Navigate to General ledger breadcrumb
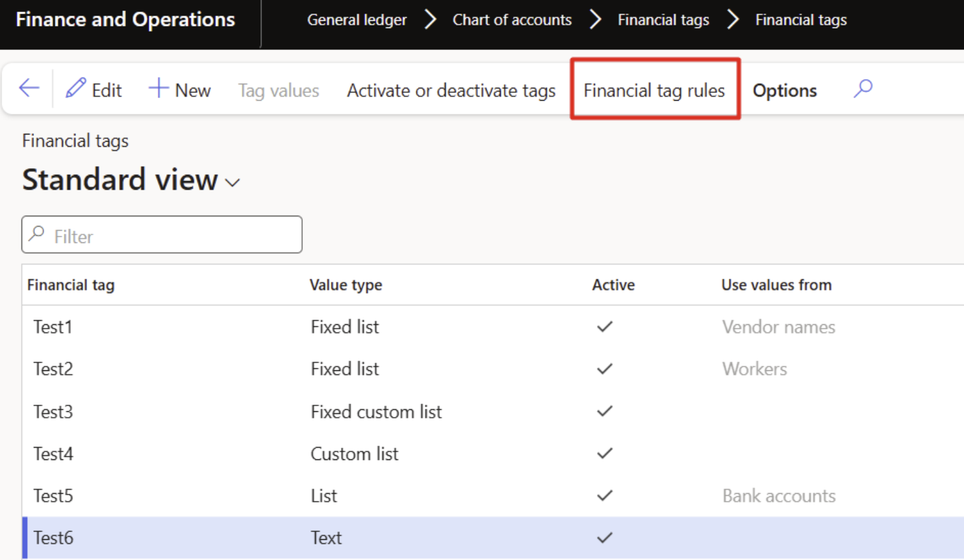Screen dimensions: 964x560 357,20
